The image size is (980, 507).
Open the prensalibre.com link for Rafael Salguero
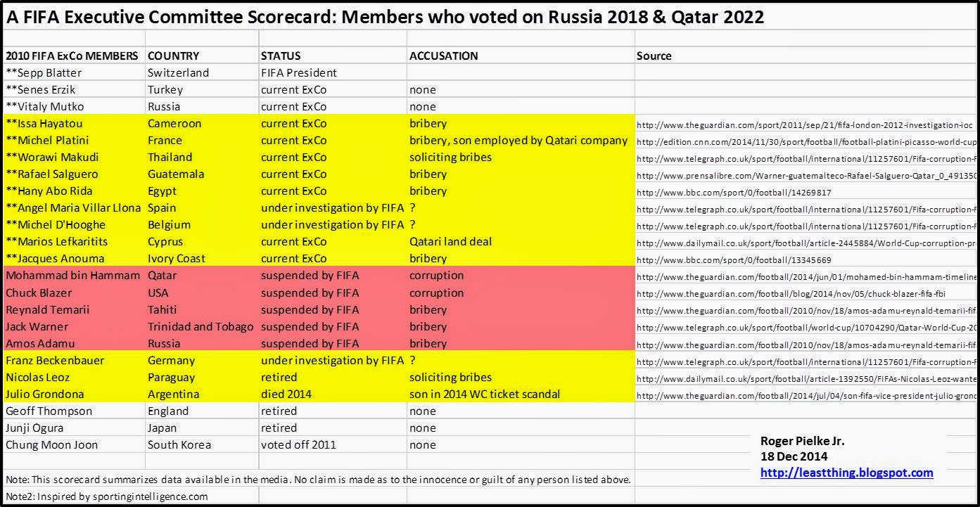click(x=806, y=175)
